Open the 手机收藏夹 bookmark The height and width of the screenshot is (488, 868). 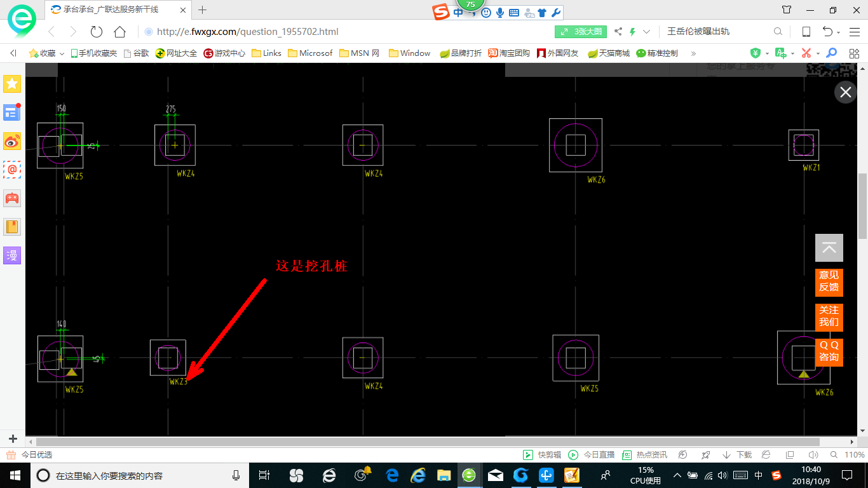click(94, 53)
